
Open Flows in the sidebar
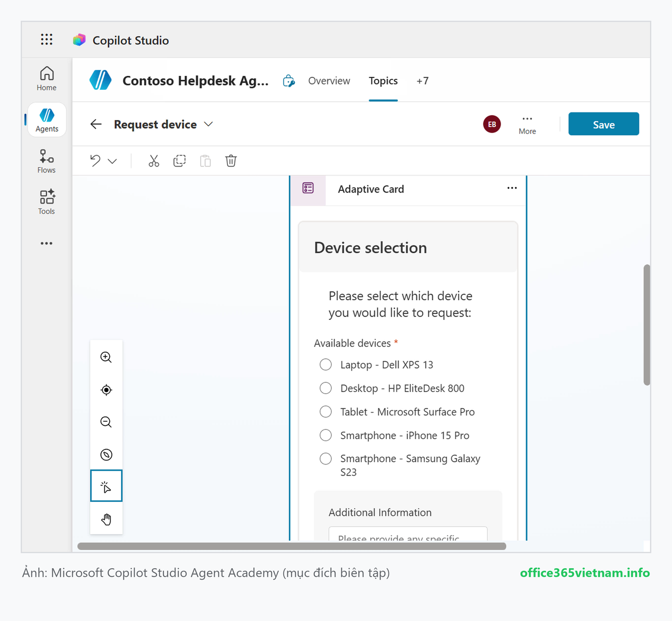click(47, 161)
